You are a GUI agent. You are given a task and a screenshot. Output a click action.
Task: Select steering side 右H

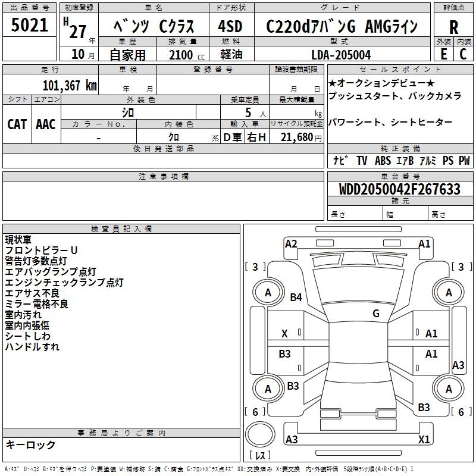coord(256,137)
